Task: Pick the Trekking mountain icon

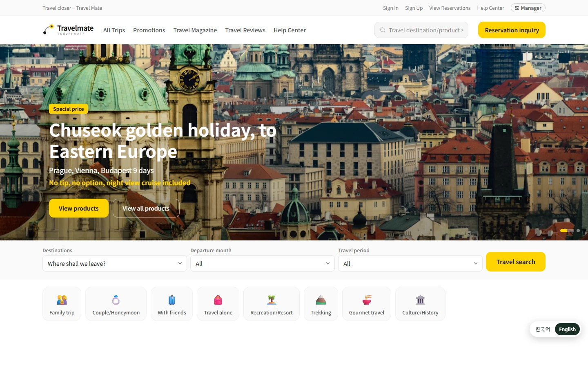Action: pyautogui.click(x=321, y=300)
